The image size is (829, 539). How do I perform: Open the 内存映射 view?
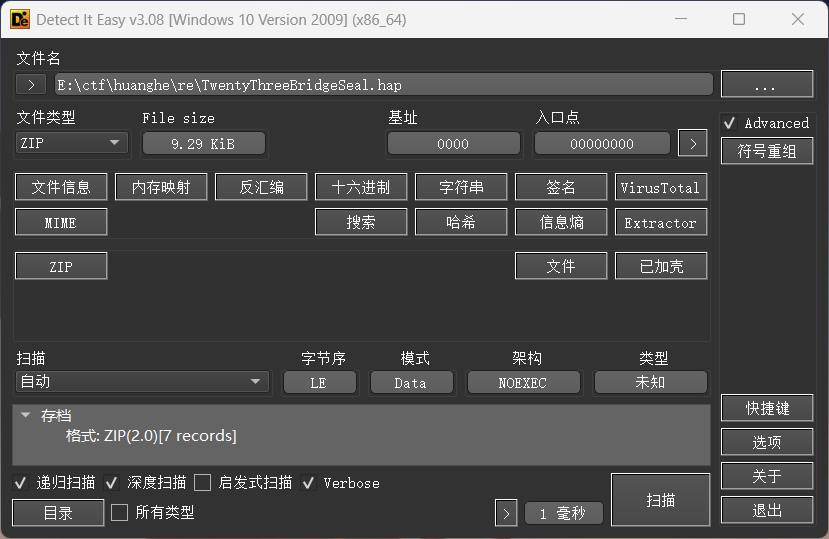tap(161, 187)
